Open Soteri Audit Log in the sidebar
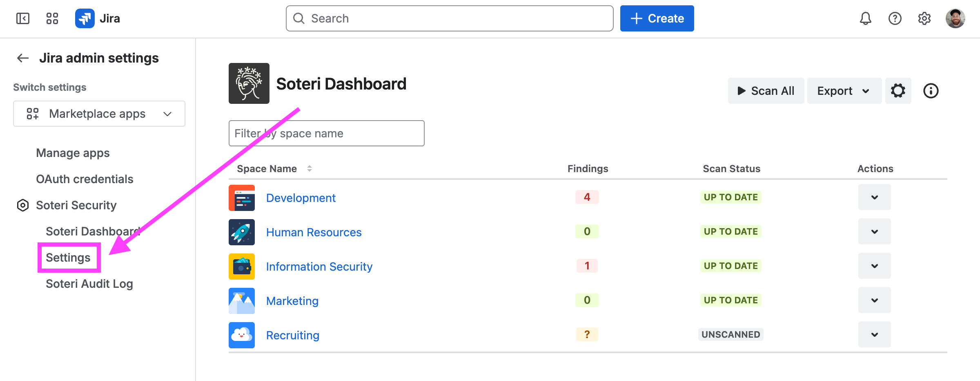980x381 pixels. [x=89, y=284]
